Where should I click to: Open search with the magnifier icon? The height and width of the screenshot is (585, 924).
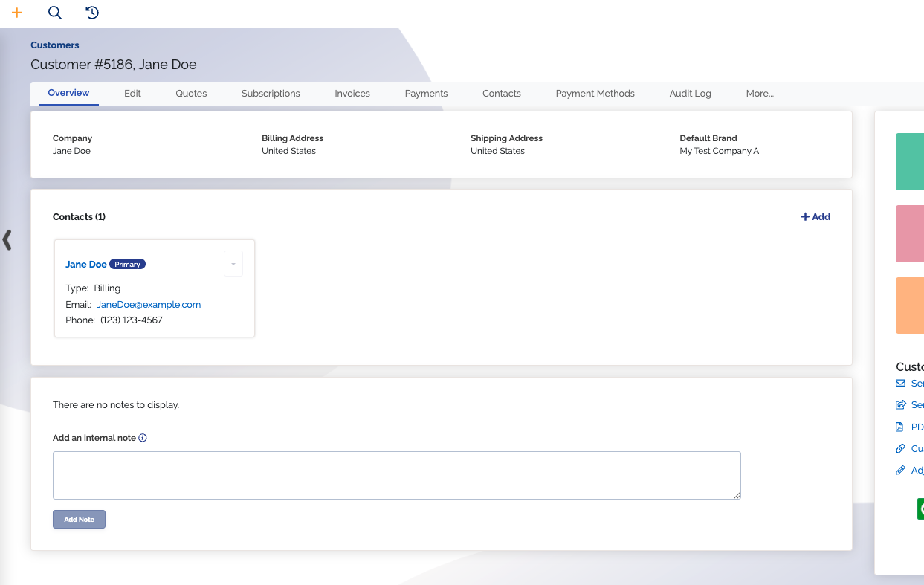(x=54, y=13)
